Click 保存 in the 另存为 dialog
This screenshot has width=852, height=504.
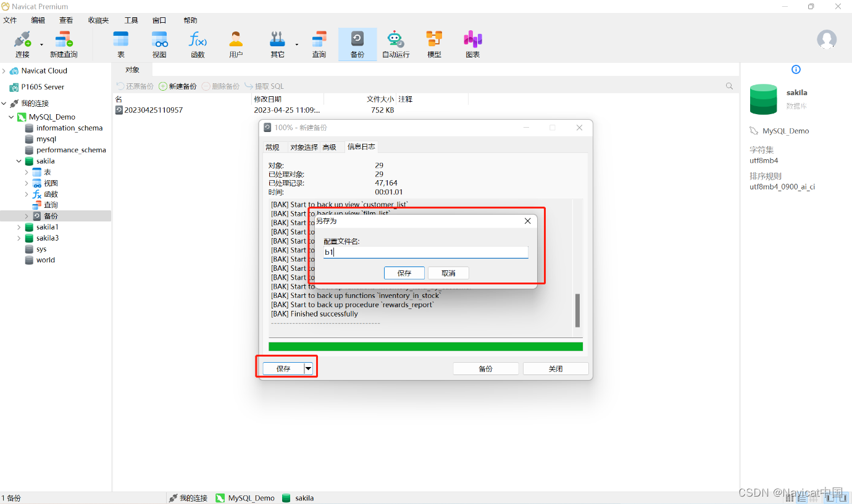coord(404,273)
